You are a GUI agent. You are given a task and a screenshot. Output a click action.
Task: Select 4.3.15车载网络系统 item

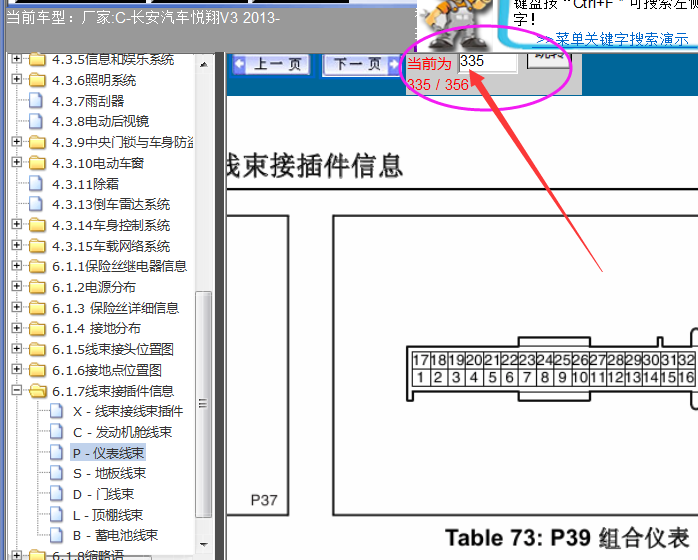111,246
